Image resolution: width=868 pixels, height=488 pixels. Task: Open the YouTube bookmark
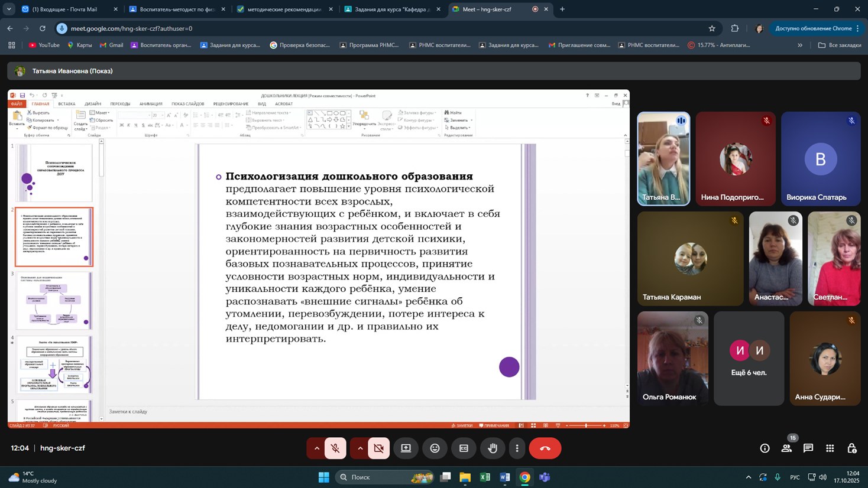point(44,45)
